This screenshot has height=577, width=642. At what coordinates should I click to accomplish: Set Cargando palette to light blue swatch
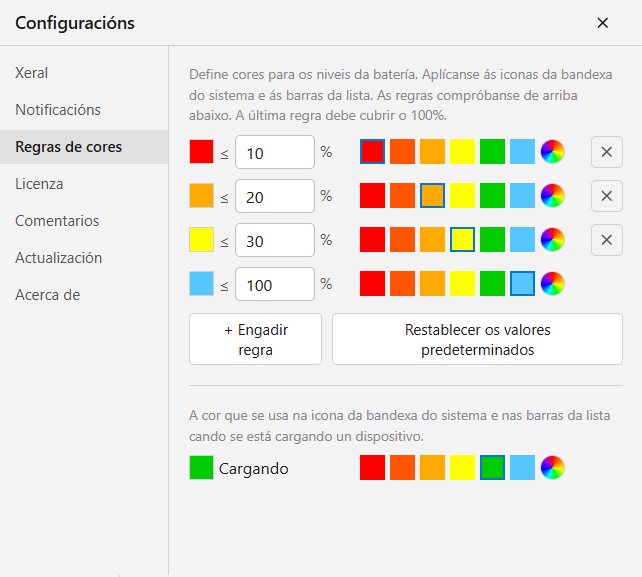click(522, 467)
